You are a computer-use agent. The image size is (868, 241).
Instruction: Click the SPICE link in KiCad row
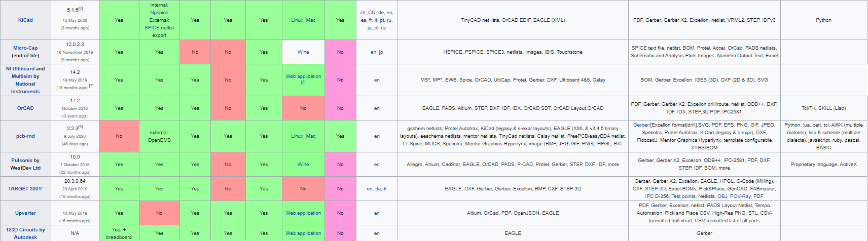152,28
